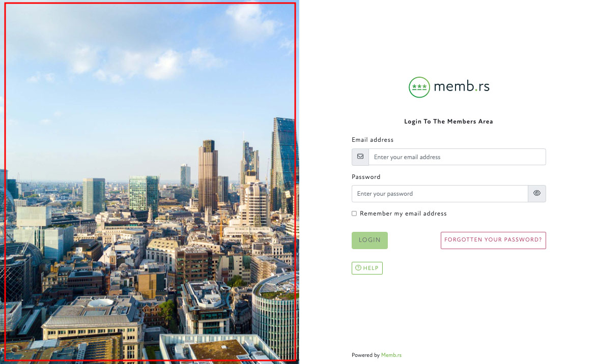Click the Email address field label
Screen dimensions: 597x364
click(373, 140)
